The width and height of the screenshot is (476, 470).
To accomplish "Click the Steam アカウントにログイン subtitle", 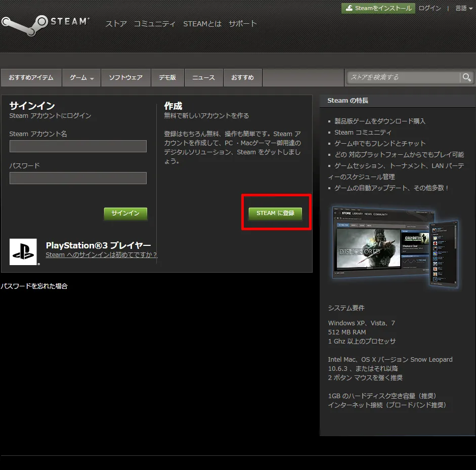I will coord(50,116).
